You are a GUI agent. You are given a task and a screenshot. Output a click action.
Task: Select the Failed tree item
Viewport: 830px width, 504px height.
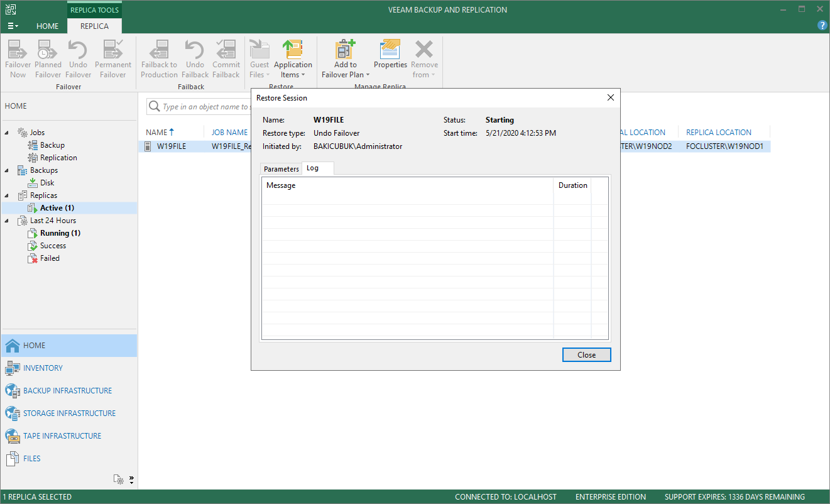50,258
